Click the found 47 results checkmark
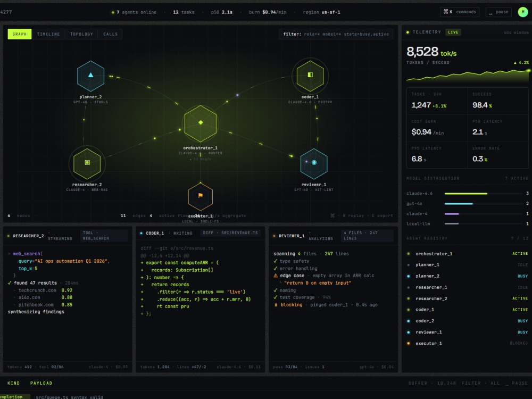This screenshot has width=532, height=399. 10,282
